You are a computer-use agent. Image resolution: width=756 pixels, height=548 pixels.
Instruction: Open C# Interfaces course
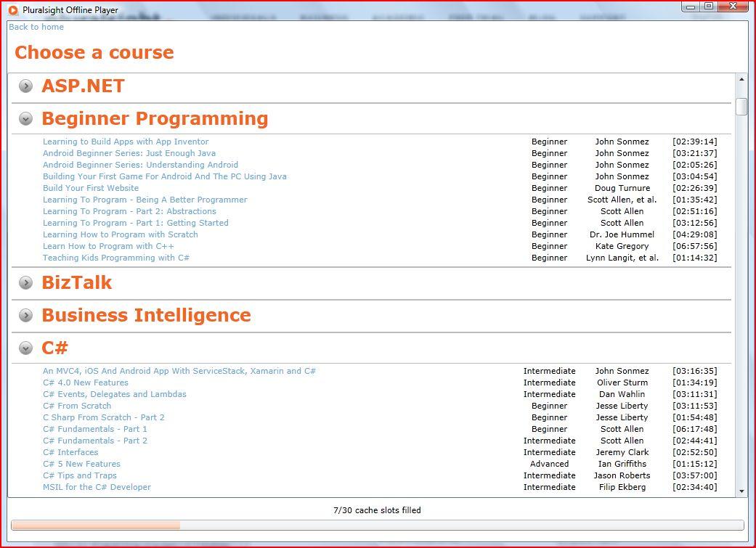click(x=70, y=452)
